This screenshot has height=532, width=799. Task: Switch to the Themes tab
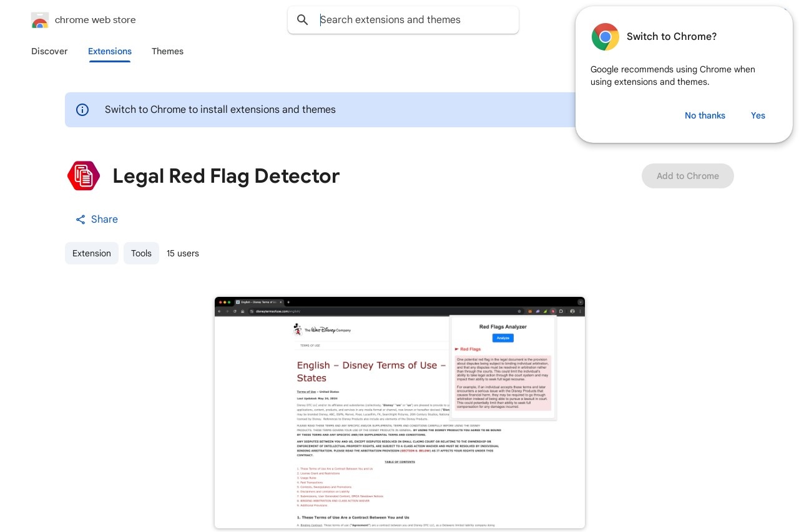point(167,51)
